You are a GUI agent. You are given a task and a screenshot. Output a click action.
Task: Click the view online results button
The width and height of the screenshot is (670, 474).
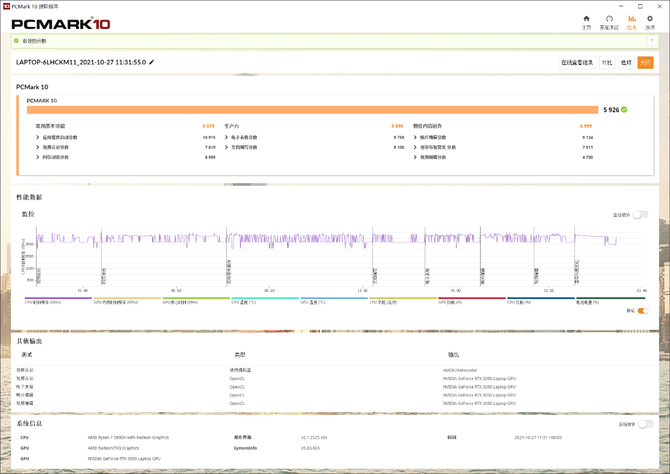575,62
